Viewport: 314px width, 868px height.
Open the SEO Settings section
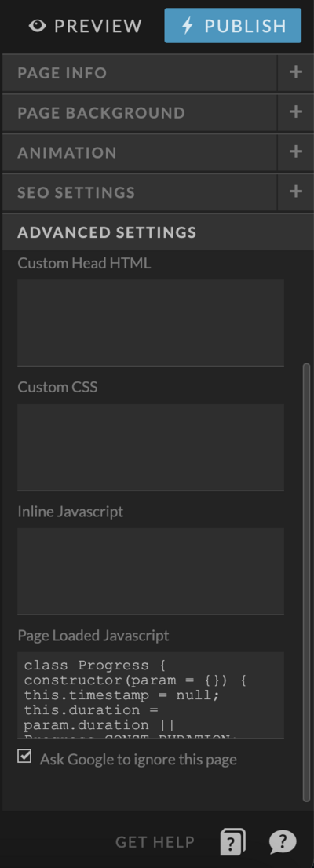click(140, 192)
